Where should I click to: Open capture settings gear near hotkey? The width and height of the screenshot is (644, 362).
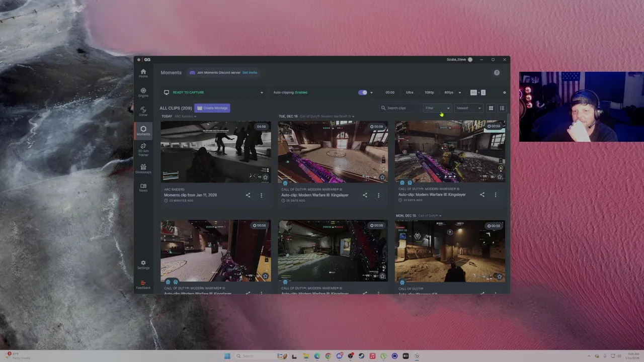(505, 93)
